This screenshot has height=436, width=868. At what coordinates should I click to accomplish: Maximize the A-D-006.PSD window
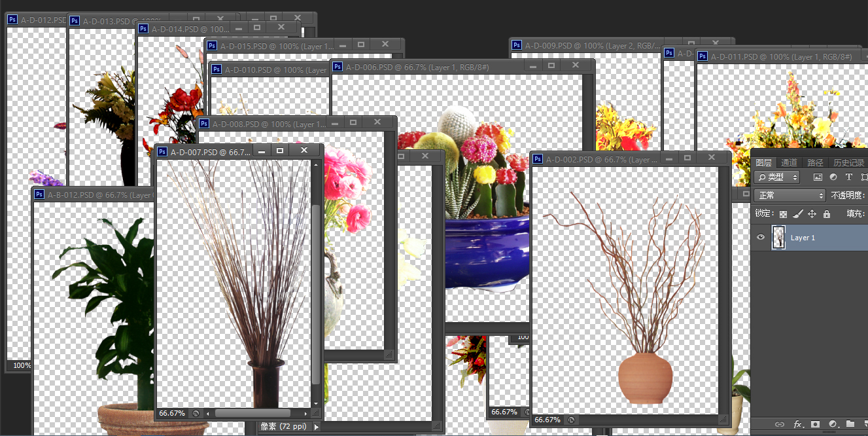(x=551, y=65)
